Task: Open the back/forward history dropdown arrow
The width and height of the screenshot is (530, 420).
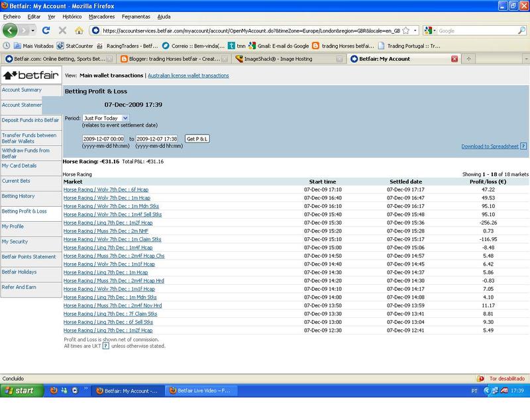Action: tap(32, 30)
